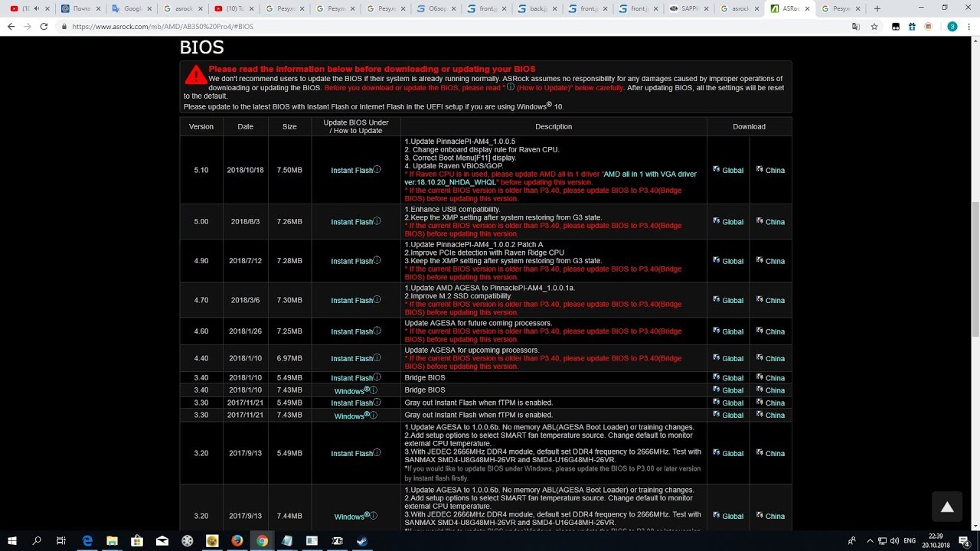Open Instant Flash link for version 4.40
This screenshot has width=980, height=551.
(x=352, y=358)
